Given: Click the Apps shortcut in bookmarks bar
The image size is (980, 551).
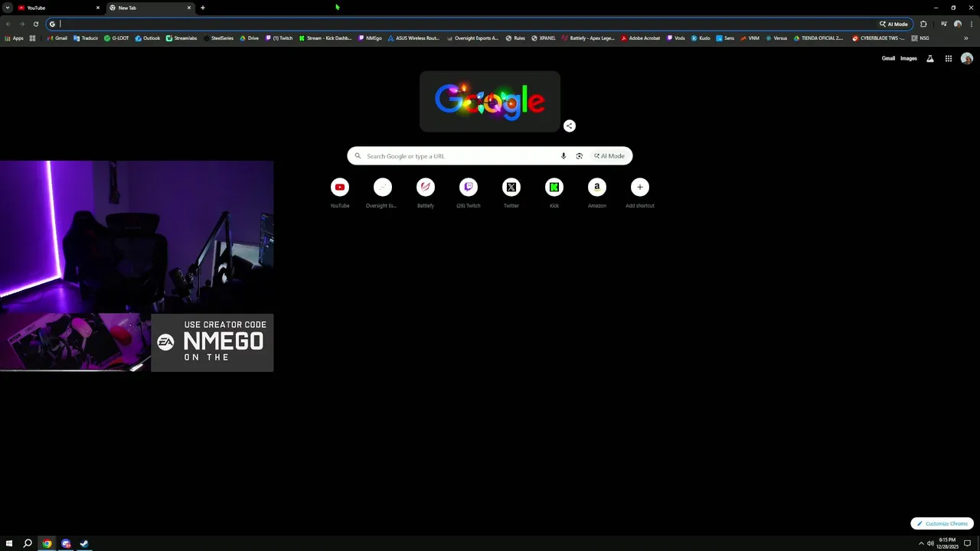Looking at the screenshot, I should point(14,37).
